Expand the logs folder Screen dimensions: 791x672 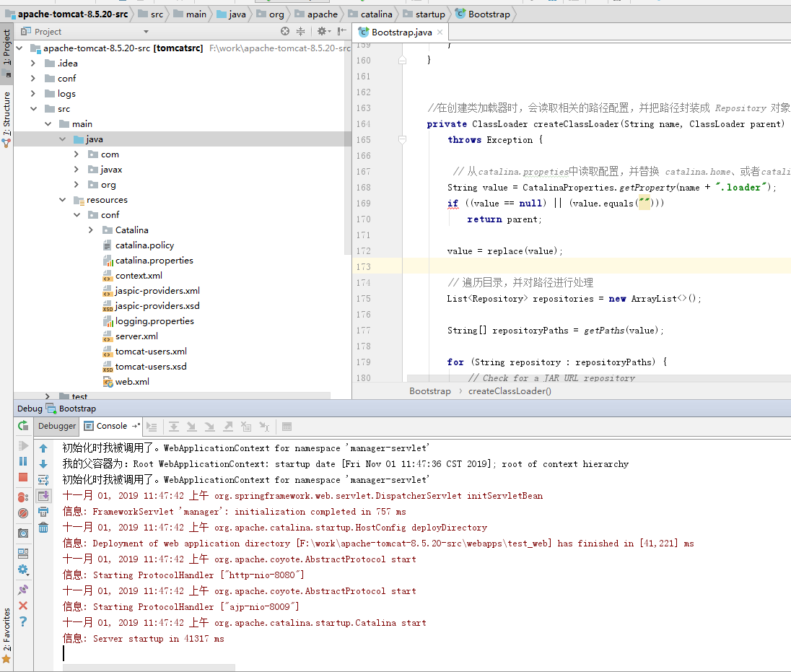click(x=32, y=94)
